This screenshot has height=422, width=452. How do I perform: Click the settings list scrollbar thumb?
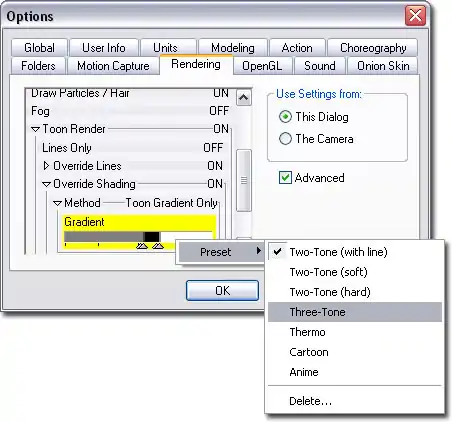(x=244, y=180)
